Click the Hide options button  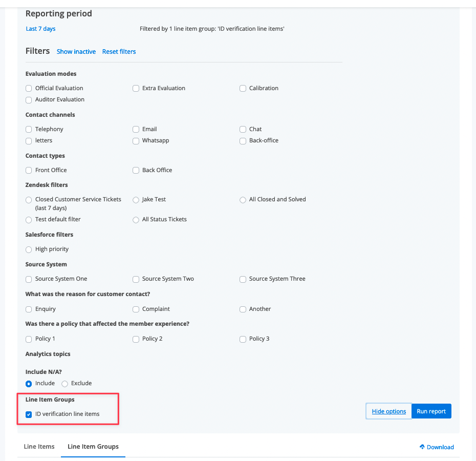click(x=388, y=411)
